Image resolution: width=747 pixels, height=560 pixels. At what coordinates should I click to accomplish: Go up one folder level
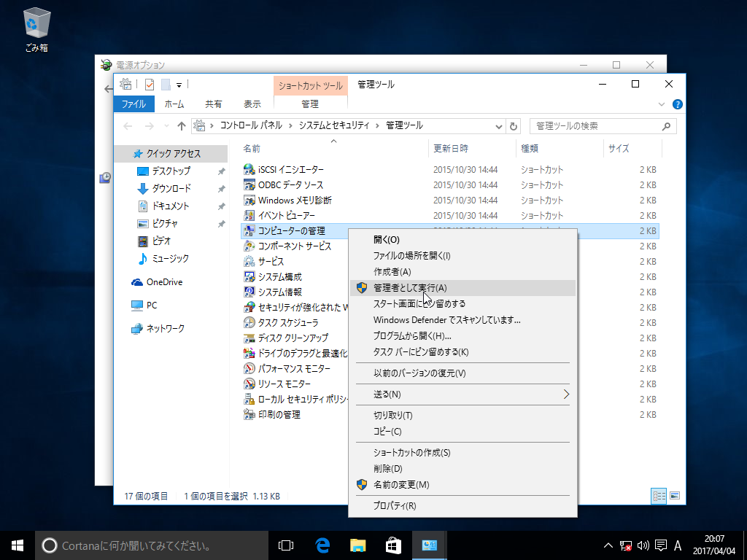tap(181, 126)
